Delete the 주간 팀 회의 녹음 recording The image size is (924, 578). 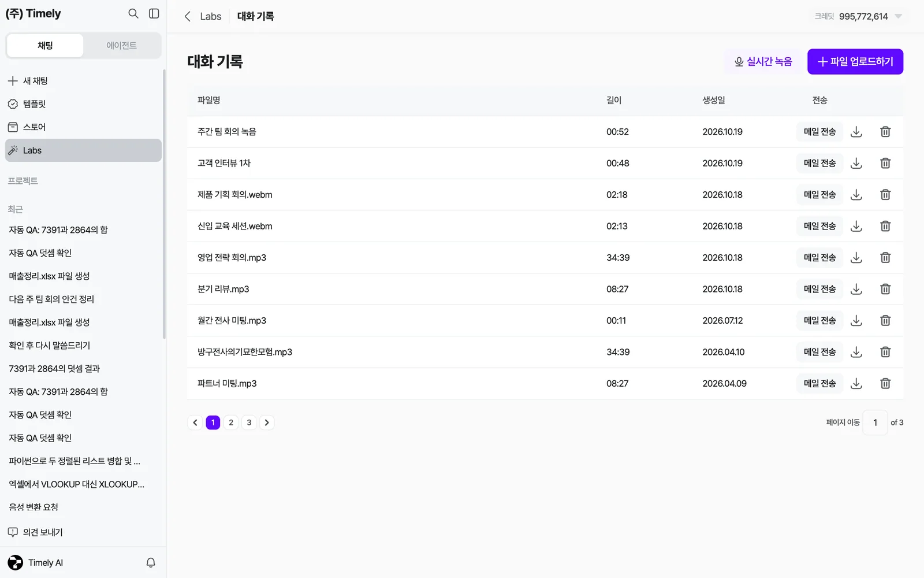(x=885, y=132)
